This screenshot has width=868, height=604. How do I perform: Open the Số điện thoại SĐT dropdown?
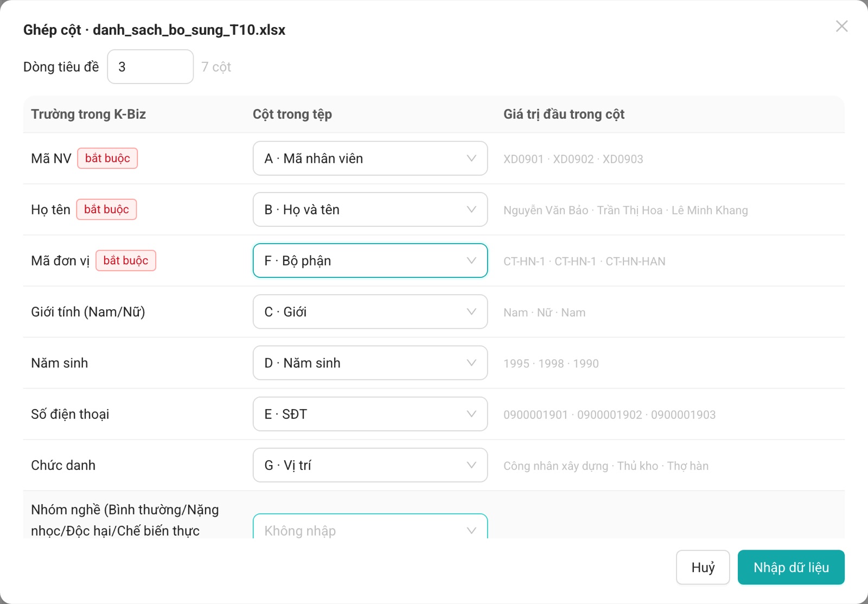click(x=370, y=414)
